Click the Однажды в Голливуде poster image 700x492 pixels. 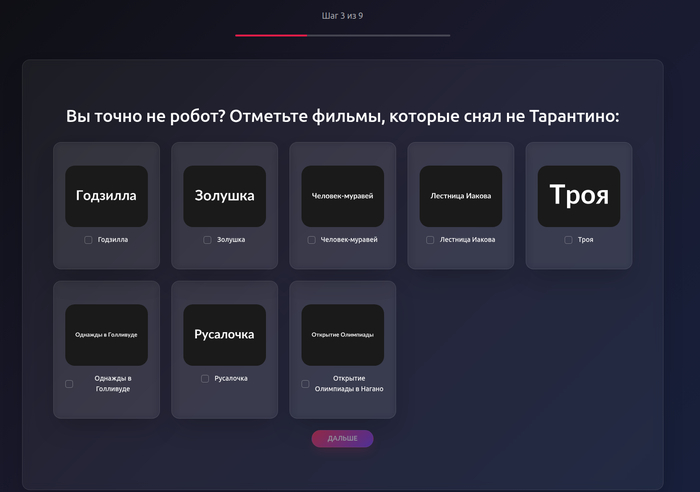click(106, 334)
